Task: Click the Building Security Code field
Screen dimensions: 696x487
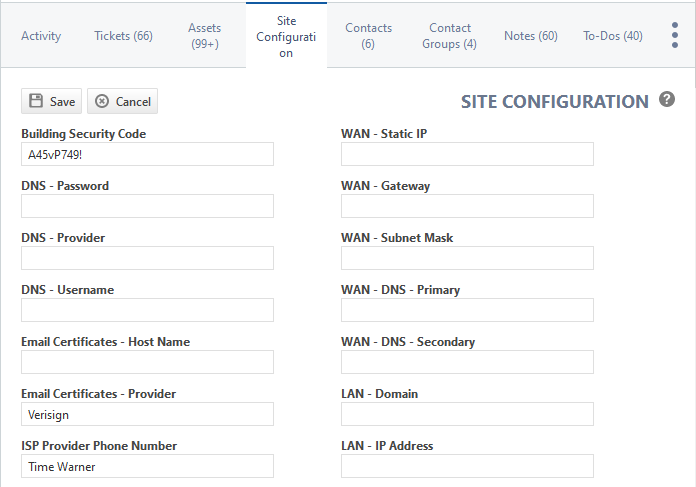Action: click(147, 154)
